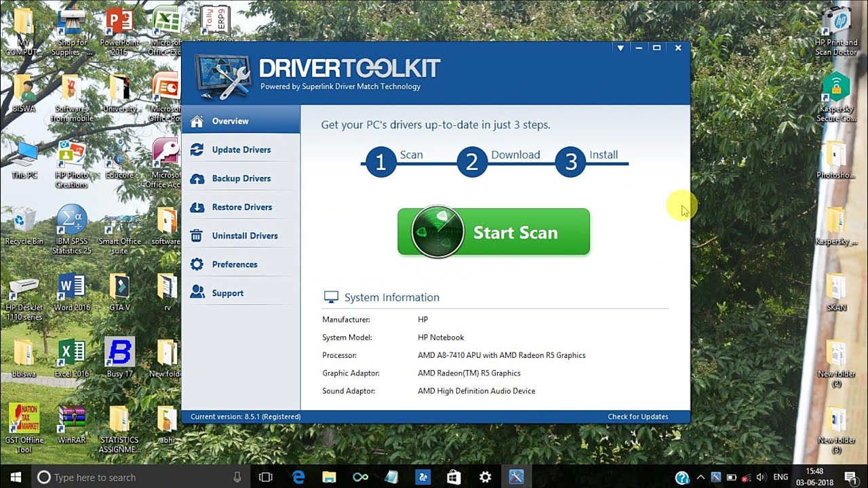
Task: Select the SKAN folder icon
Action: 836,292
